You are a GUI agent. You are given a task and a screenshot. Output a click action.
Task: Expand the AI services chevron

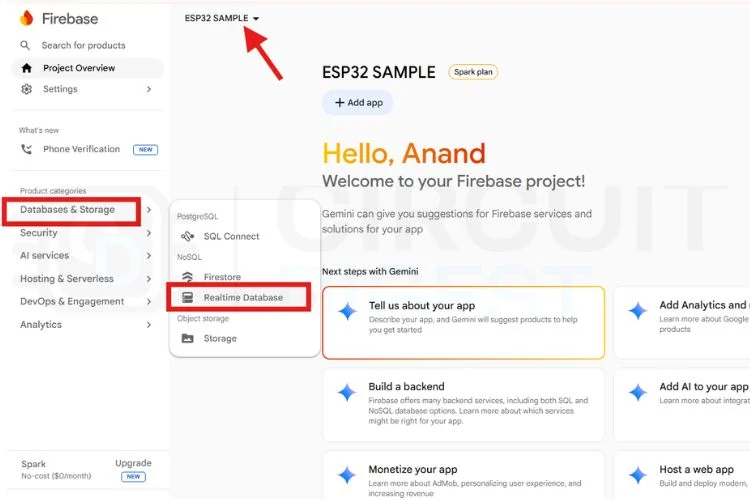pyautogui.click(x=149, y=256)
